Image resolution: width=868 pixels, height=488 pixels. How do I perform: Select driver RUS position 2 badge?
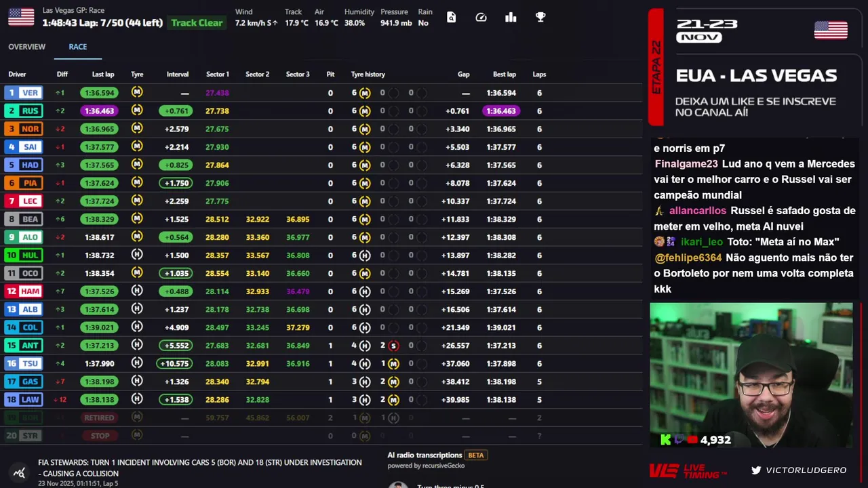click(23, 110)
